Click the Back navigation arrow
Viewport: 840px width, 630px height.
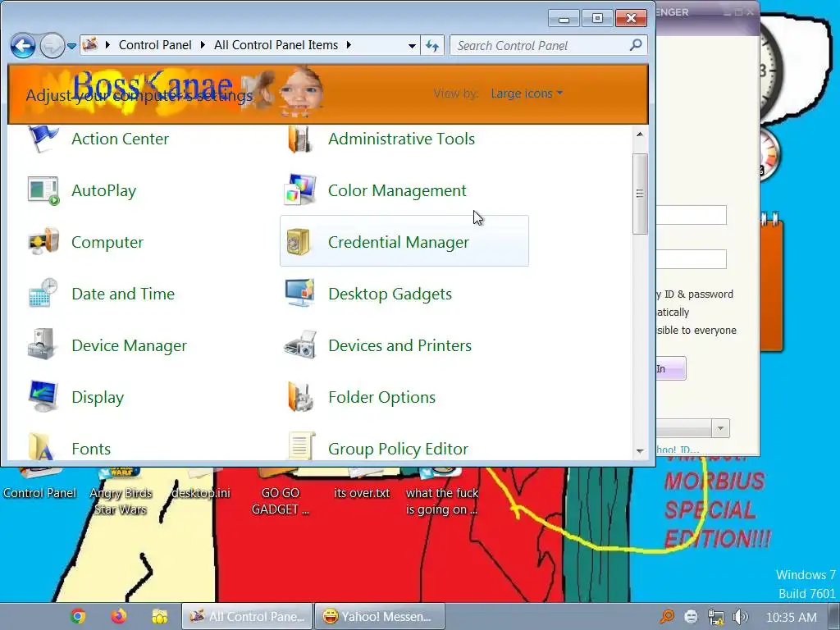22,46
